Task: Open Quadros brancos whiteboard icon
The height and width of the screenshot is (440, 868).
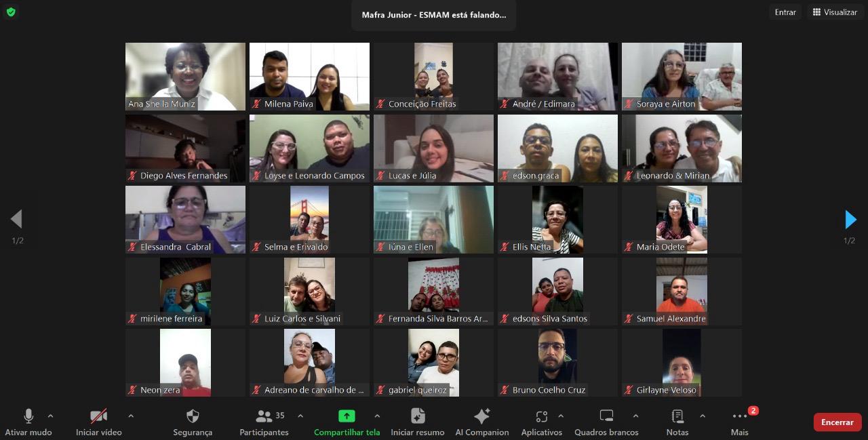Action: 606,416
